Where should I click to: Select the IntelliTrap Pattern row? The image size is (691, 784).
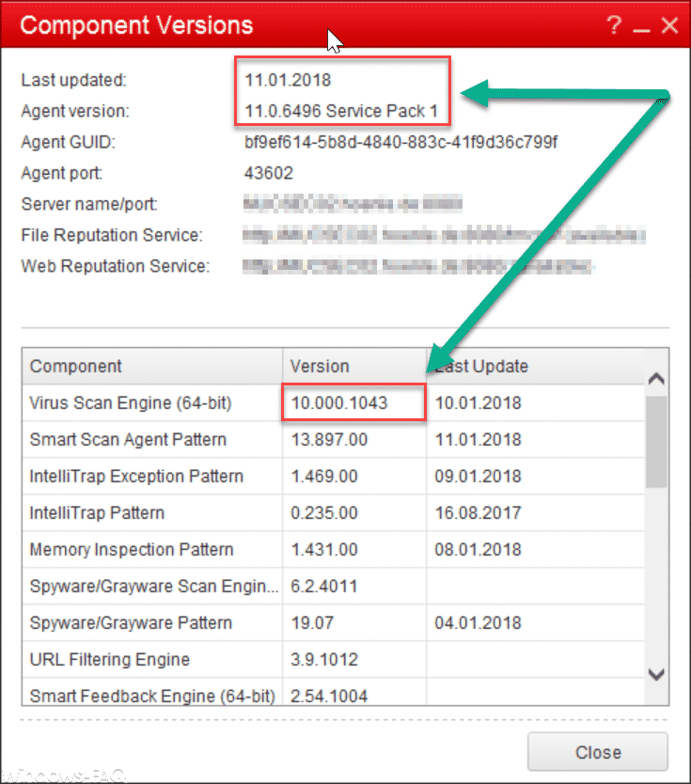[x=334, y=512]
